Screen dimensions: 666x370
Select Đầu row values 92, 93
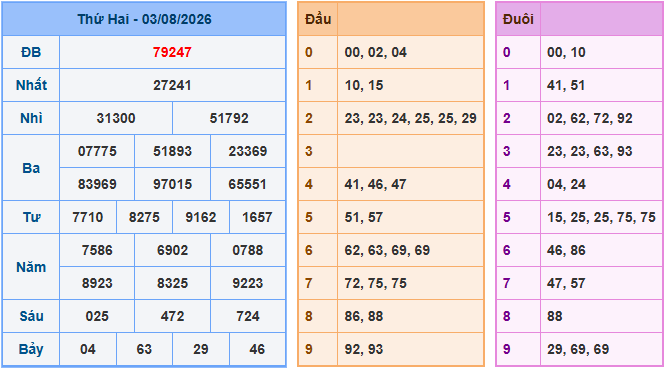tap(364, 349)
